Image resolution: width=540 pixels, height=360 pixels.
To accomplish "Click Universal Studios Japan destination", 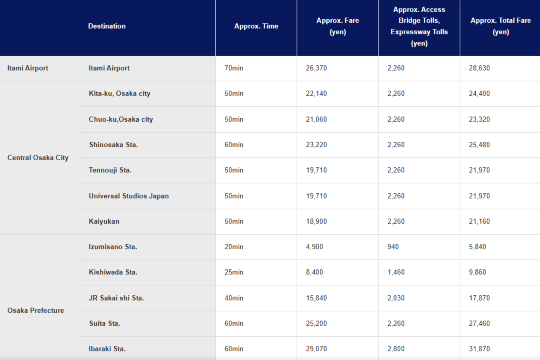I will pyautogui.click(x=129, y=196).
